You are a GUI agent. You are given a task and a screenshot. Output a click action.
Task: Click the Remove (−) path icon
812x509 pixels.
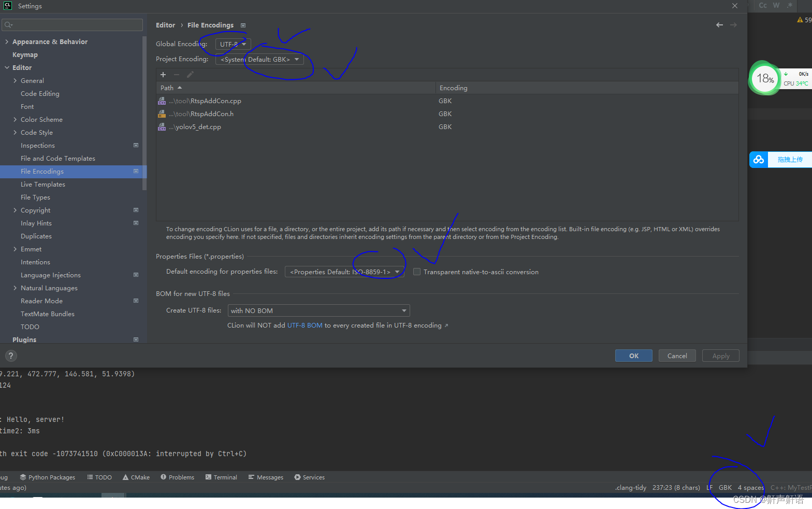click(177, 75)
